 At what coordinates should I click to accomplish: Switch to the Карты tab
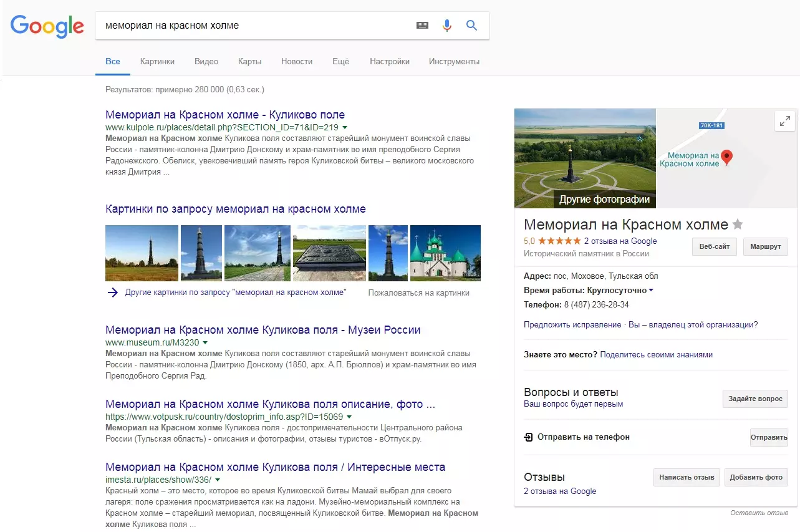249,62
